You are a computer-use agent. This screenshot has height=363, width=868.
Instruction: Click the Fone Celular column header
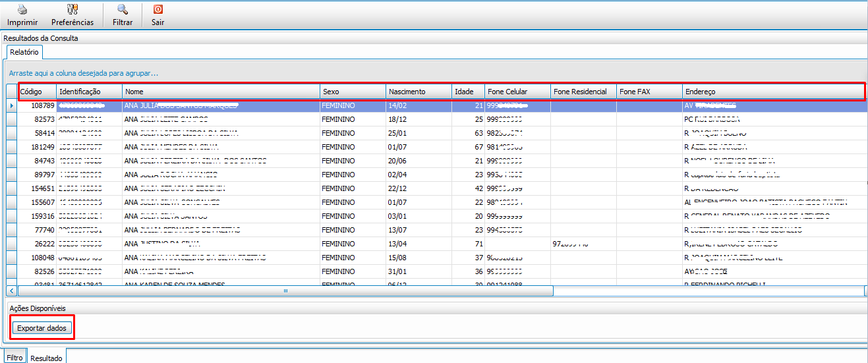click(517, 92)
